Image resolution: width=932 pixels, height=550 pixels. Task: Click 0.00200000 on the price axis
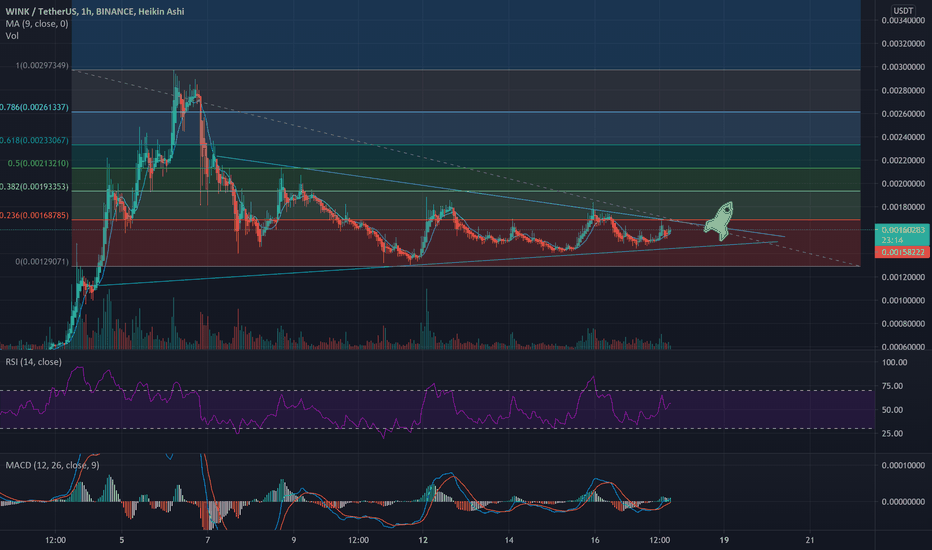click(903, 184)
